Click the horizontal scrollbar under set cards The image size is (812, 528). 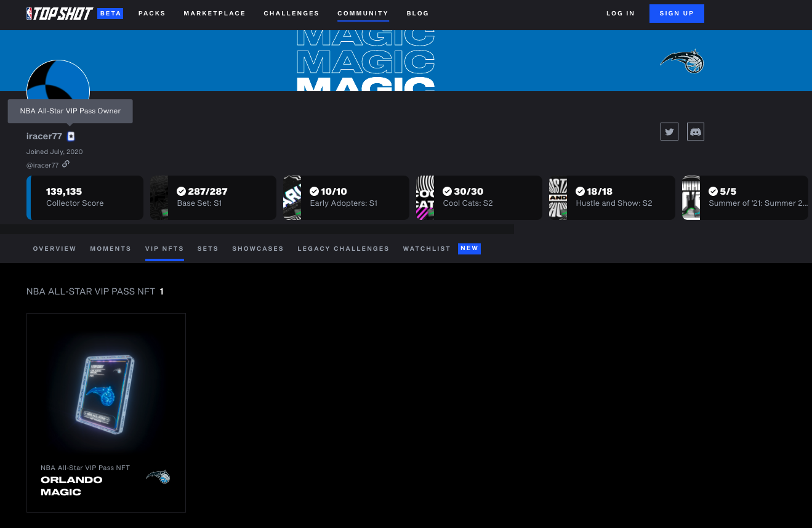[257, 229]
